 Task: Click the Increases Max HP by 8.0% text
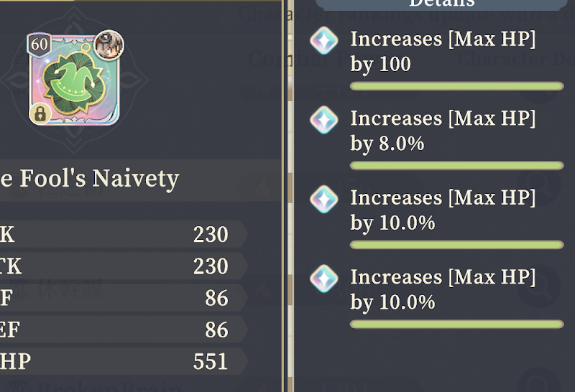443,131
